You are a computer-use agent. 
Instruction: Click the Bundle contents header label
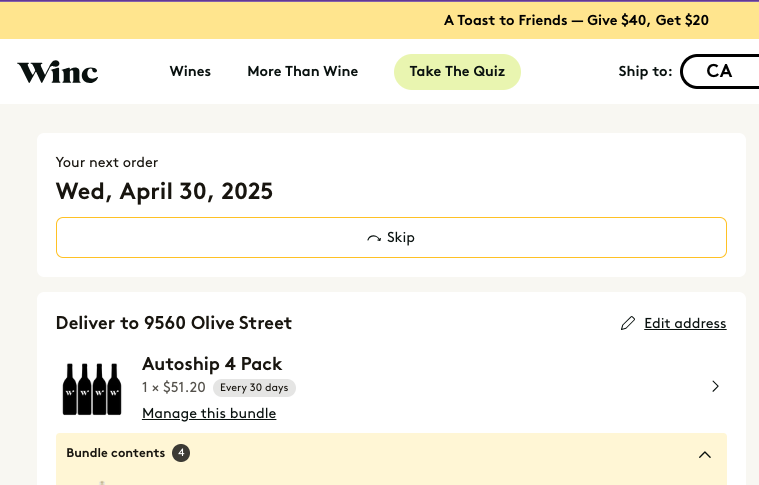click(116, 453)
